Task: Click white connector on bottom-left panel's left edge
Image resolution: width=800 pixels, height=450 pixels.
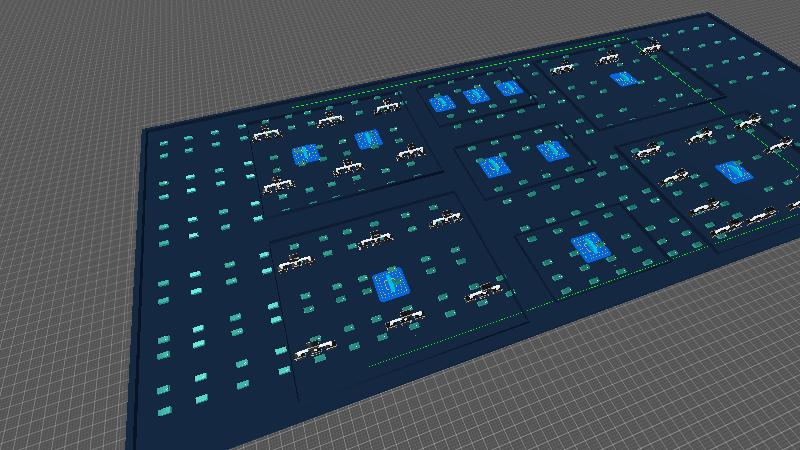Action: tap(293, 264)
